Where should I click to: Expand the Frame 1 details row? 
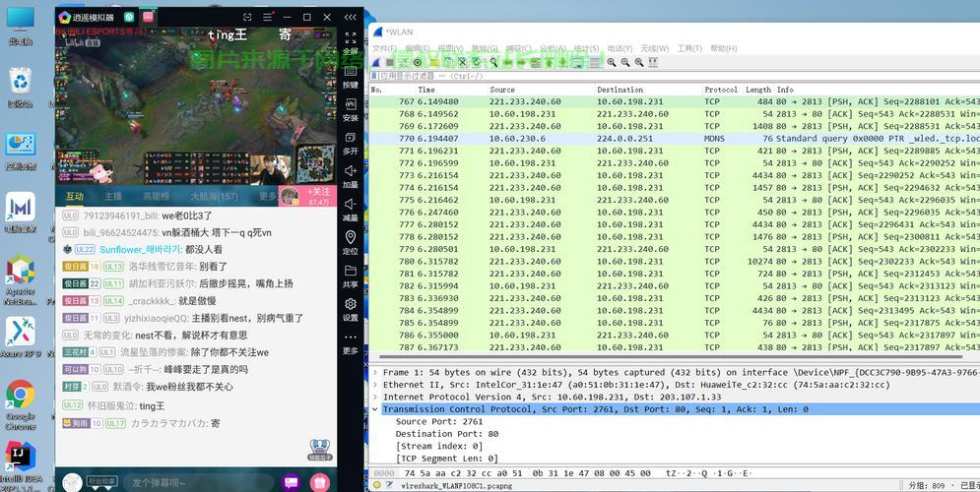click(375, 373)
